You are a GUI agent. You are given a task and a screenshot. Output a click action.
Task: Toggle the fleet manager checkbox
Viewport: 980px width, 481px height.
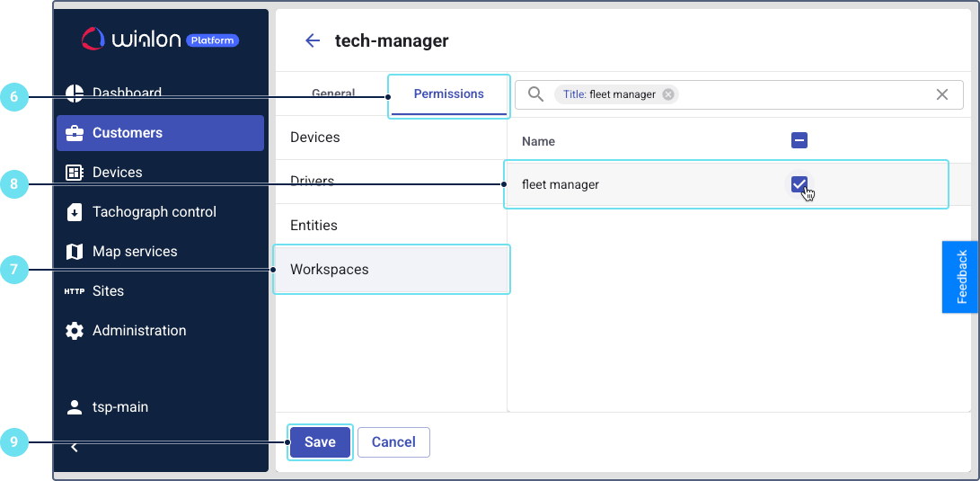799,184
